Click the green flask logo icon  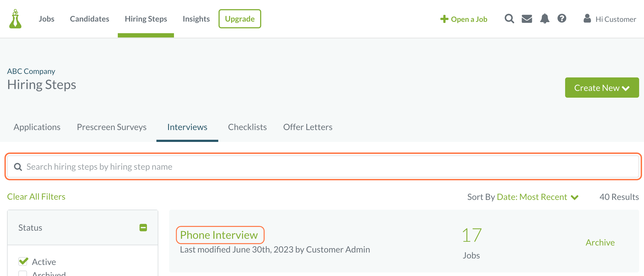tap(15, 19)
